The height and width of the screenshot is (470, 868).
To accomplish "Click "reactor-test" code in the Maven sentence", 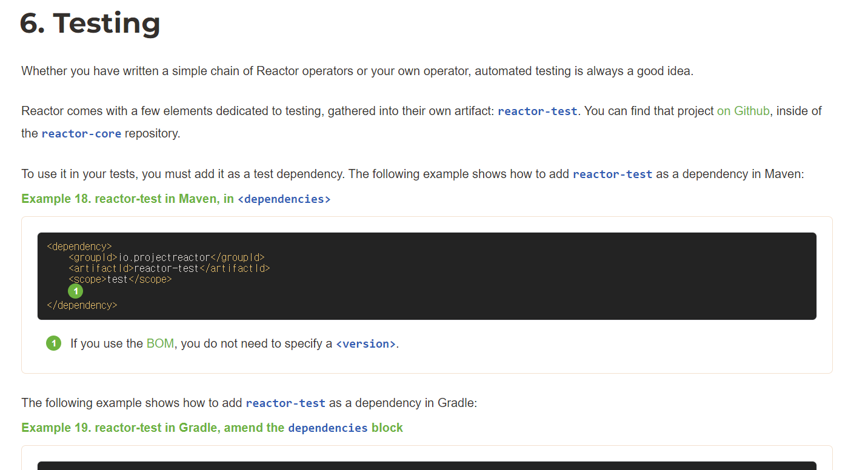I will pyautogui.click(x=613, y=174).
